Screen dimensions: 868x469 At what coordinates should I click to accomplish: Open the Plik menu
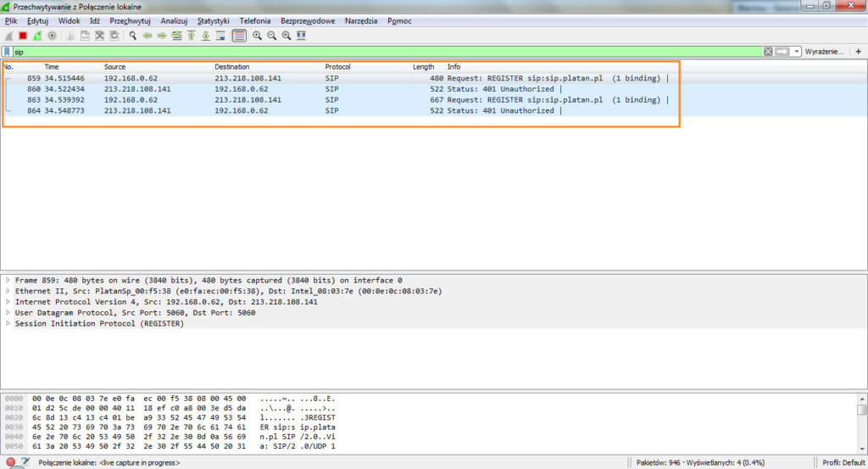pyautogui.click(x=11, y=21)
